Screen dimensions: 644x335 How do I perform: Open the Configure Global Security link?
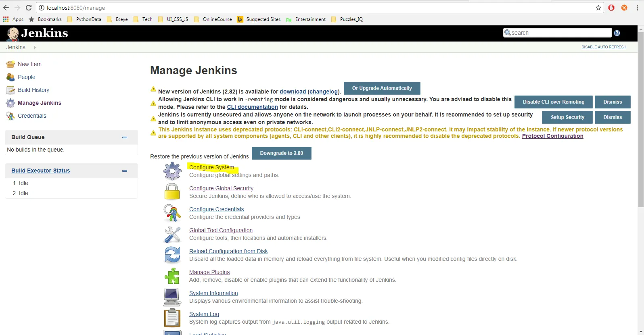(x=221, y=188)
